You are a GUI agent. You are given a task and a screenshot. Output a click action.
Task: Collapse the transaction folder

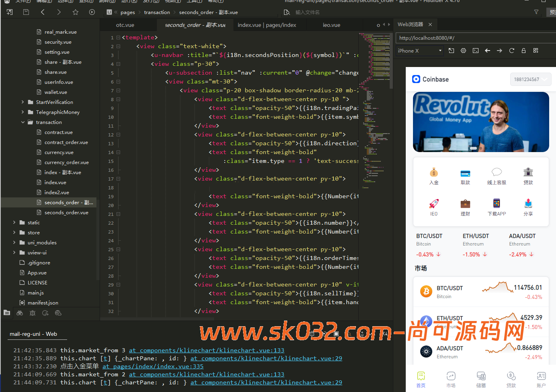tap(23, 122)
